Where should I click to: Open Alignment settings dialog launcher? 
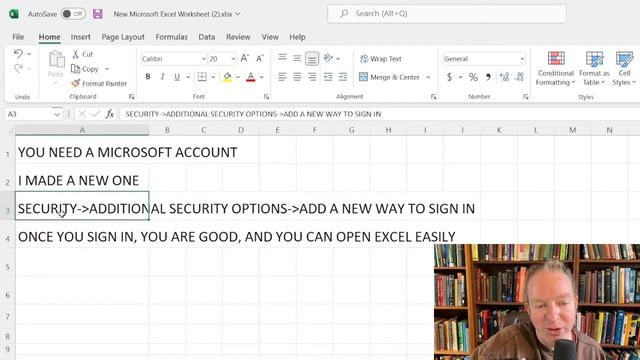click(x=433, y=97)
